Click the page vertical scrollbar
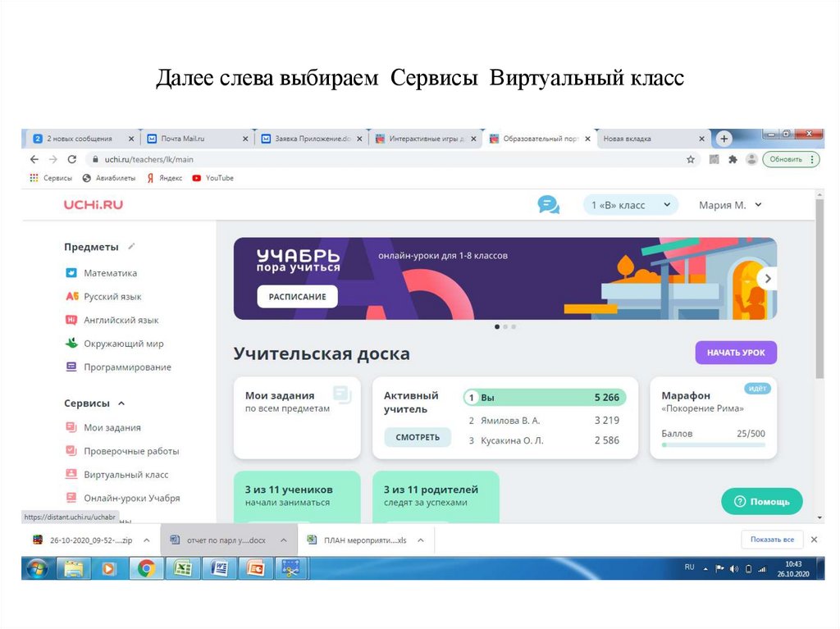Screen dimensions: 840x629 (819, 289)
